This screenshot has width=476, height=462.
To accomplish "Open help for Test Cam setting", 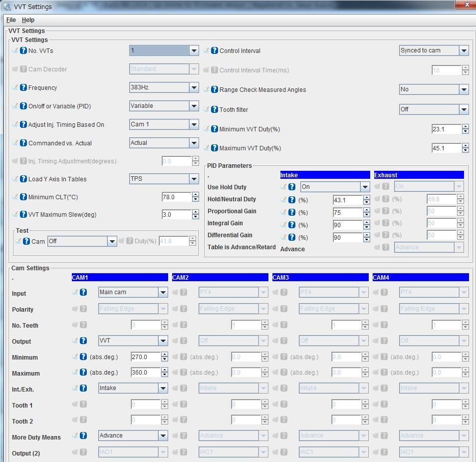I will click(x=26, y=241).
